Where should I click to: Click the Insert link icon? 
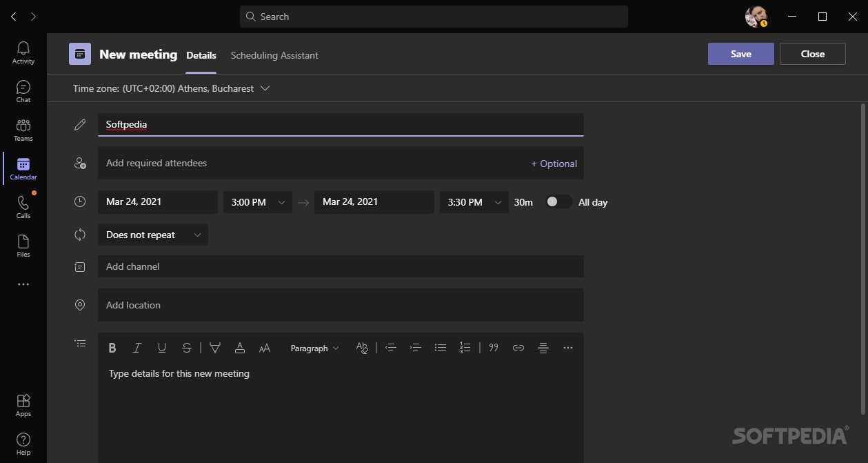(x=518, y=348)
